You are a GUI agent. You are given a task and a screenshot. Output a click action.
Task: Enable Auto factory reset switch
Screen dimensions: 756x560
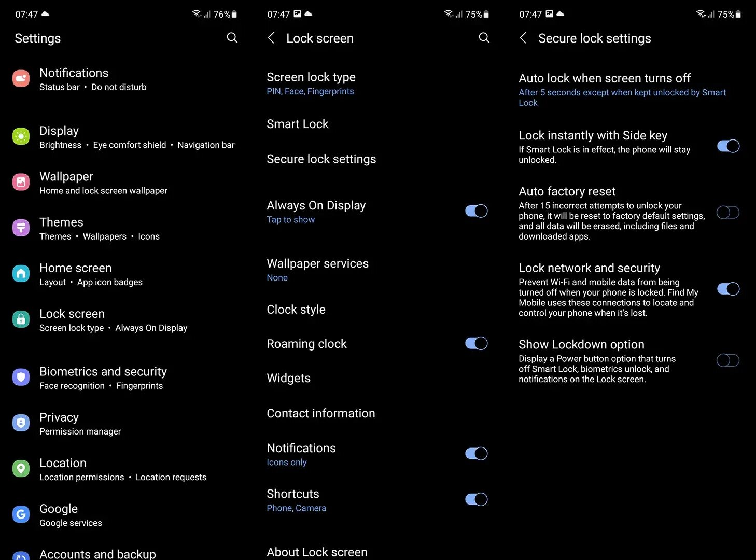point(728,212)
